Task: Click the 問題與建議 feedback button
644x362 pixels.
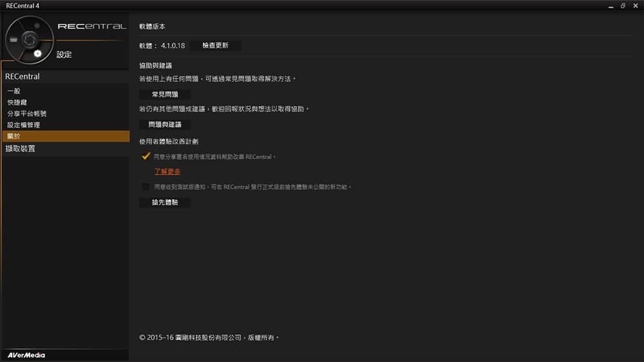Action: (165, 124)
